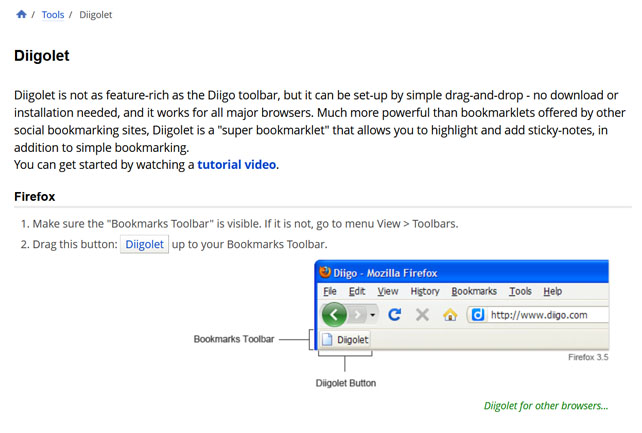Click 'Diigo - Mozilla Firefox' window title
This screenshot has height=433, width=642.
(x=385, y=273)
